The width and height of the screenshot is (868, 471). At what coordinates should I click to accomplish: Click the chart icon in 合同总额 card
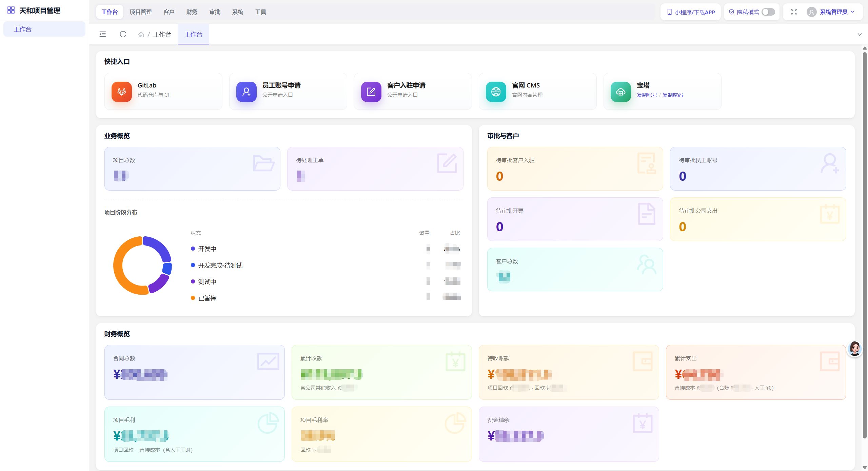pyautogui.click(x=268, y=361)
